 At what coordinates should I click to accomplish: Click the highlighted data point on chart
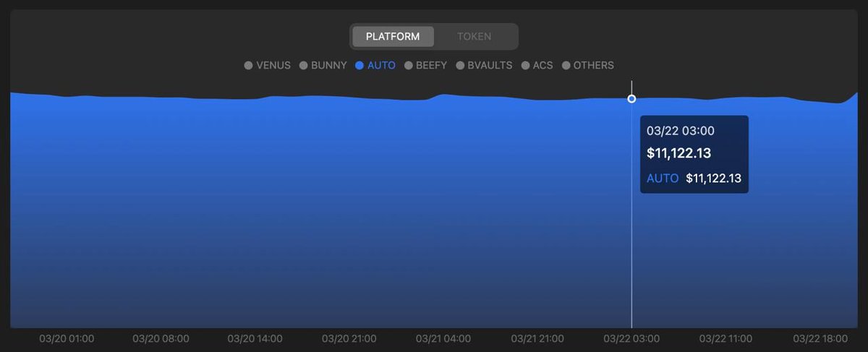(631, 98)
